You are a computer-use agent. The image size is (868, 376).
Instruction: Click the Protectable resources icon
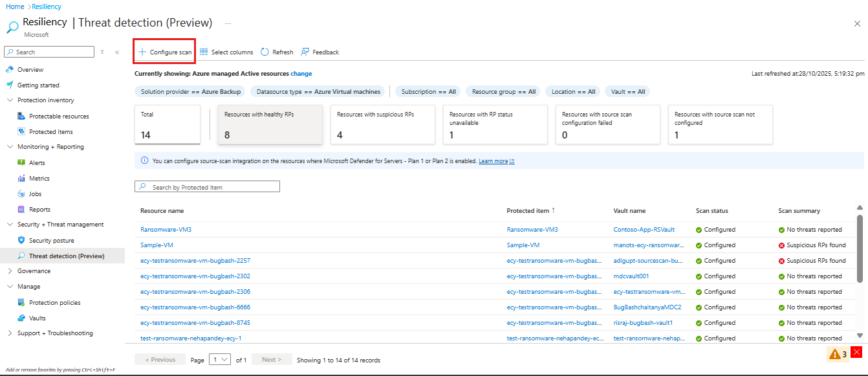[21, 116]
